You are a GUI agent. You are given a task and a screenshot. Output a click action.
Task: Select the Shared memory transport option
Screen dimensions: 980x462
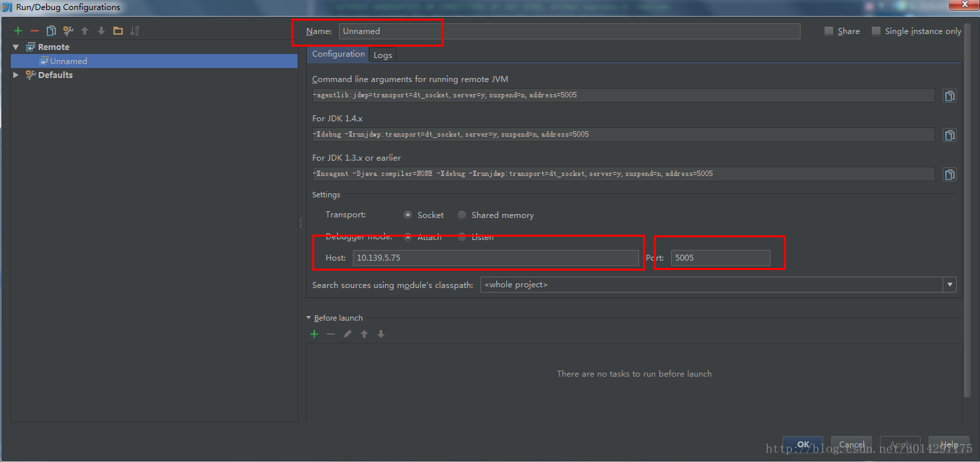(x=462, y=215)
